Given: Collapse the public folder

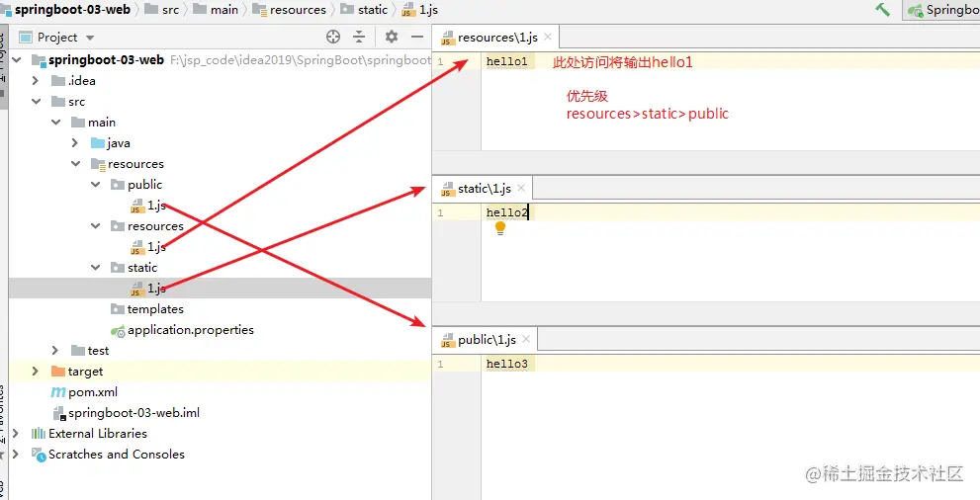Looking at the screenshot, I should [96, 184].
